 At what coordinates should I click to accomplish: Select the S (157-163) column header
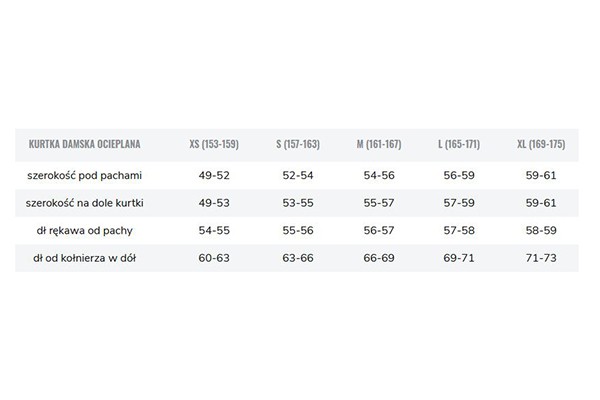tap(298, 144)
